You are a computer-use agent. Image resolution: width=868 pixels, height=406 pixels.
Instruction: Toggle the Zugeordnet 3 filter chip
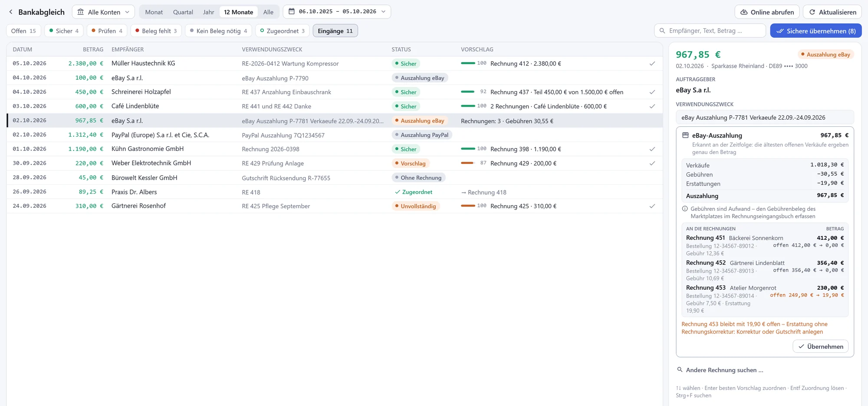283,31
